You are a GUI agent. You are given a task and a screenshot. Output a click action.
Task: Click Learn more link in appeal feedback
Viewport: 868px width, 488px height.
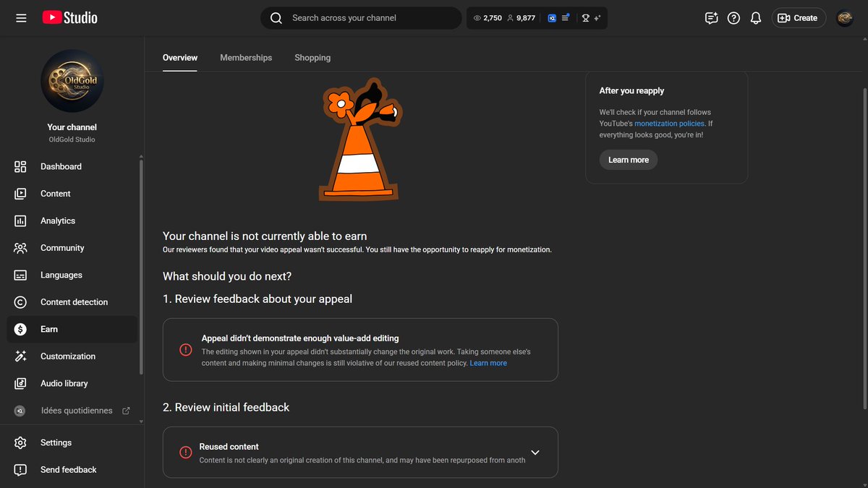pos(488,363)
